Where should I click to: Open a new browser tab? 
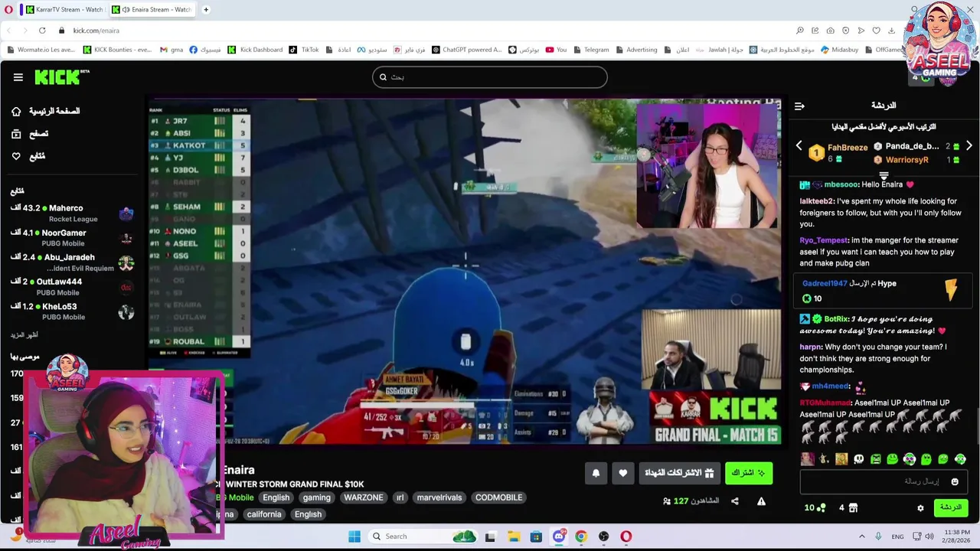click(x=206, y=9)
